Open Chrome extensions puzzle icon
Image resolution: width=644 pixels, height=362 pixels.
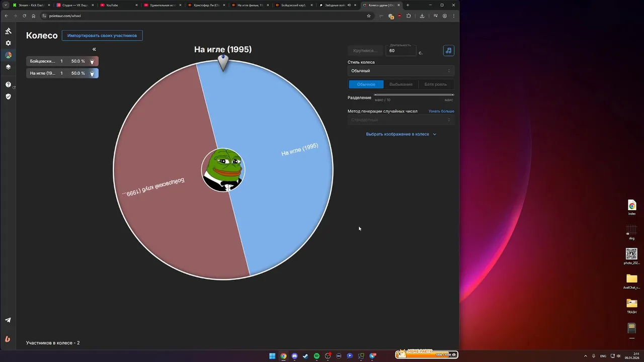click(x=409, y=16)
